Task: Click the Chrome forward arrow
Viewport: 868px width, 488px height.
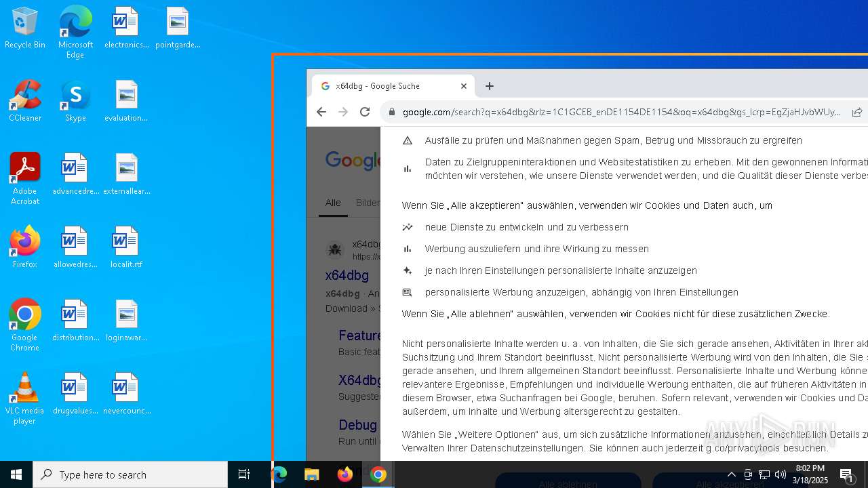Action: pyautogui.click(x=343, y=112)
